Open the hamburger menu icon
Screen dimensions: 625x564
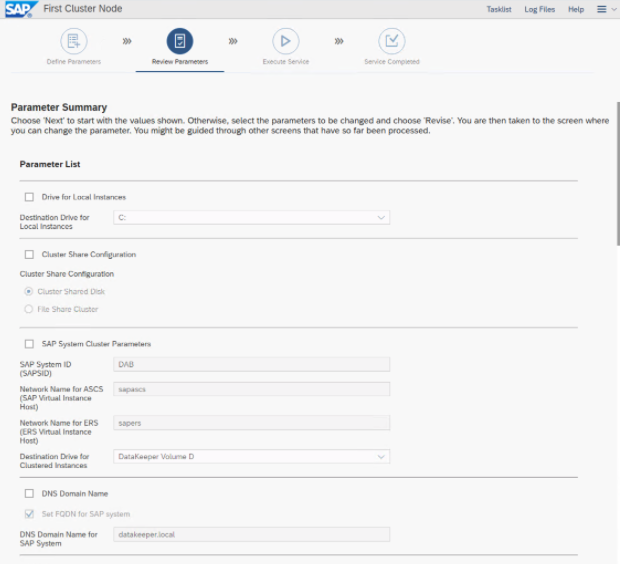point(601,9)
